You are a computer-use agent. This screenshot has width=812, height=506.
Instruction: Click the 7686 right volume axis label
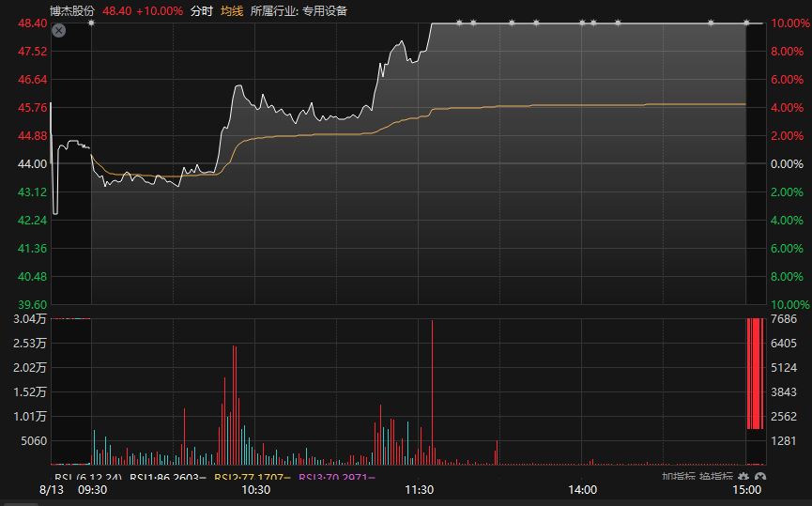[784, 319]
